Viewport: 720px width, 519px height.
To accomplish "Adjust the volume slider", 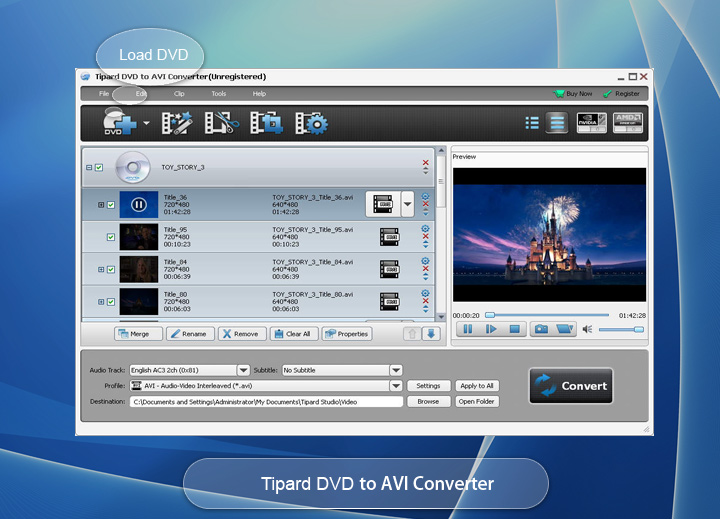I will coord(621,329).
